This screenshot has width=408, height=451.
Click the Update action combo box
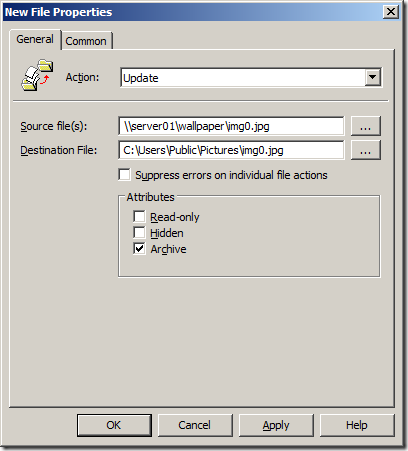pyautogui.click(x=251, y=78)
